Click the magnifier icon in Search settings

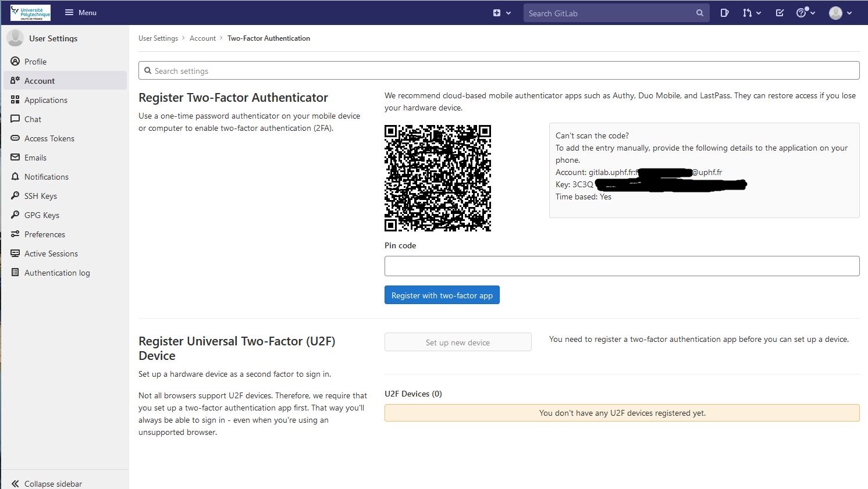pos(148,70)
